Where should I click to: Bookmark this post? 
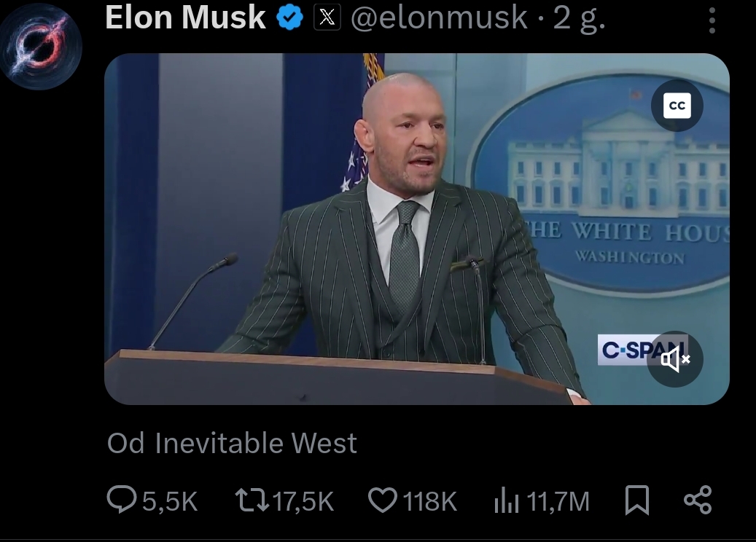click(x=637, y=500)
